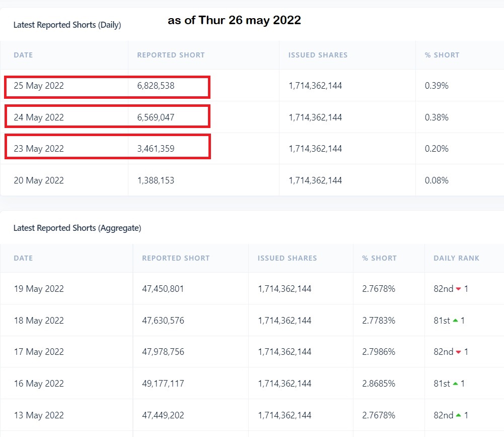Click % SHORT header in Aggregate table
The height and width of the screenshot is (437, 504).
point(379,258)
